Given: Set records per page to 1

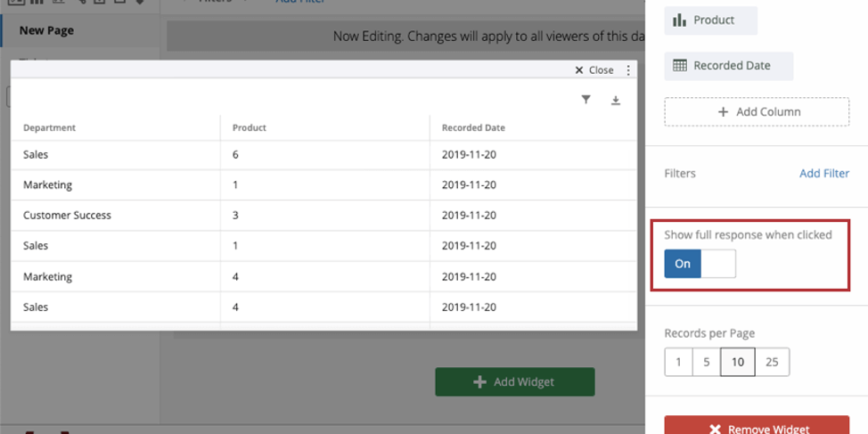Looking at the screenshot, I should click(678, 362).
